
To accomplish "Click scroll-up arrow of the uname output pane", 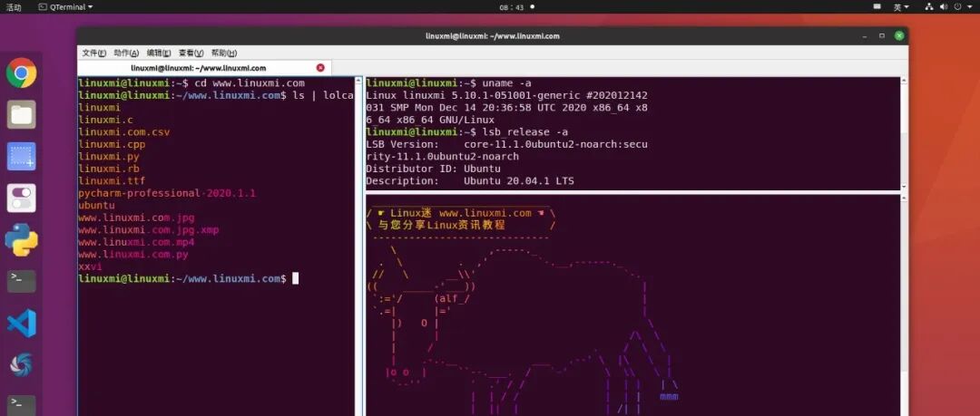I will click(x=904, y=81).
